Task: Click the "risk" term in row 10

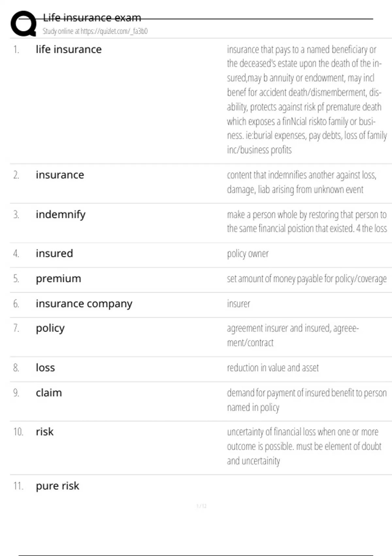Action: click(x=44, y=432)
